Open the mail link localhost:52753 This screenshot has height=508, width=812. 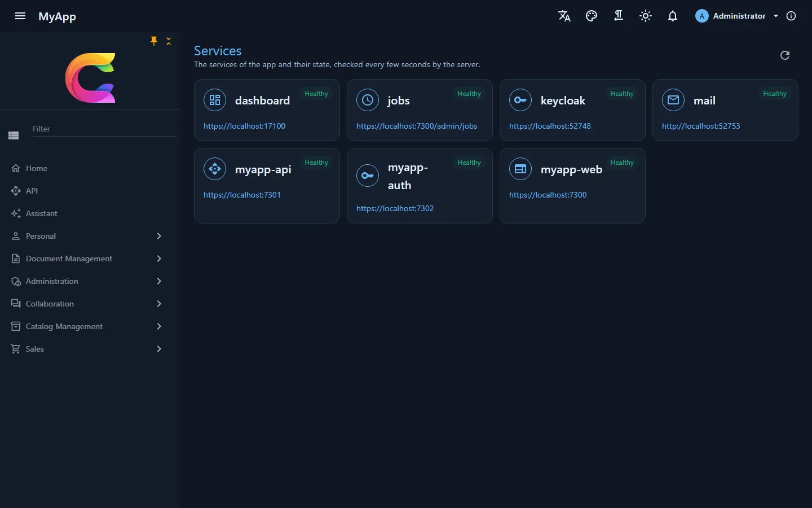(x=701, y=126)
